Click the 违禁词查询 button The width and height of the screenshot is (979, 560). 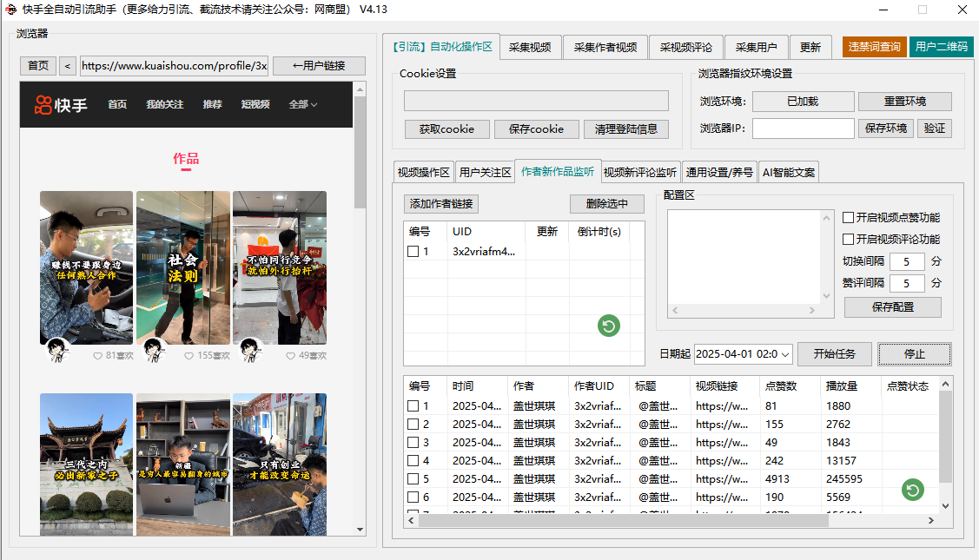point(874,47)
